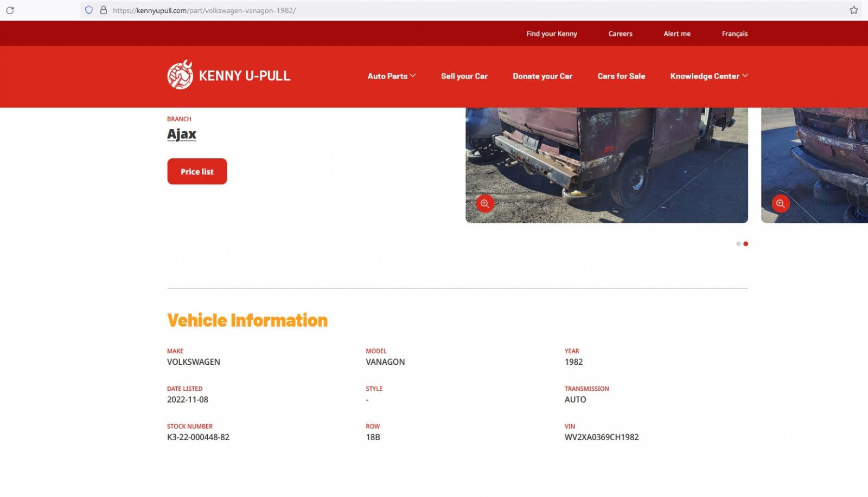Click the Kenny U-Pull logo
The image size is (868, 497).
228,75
